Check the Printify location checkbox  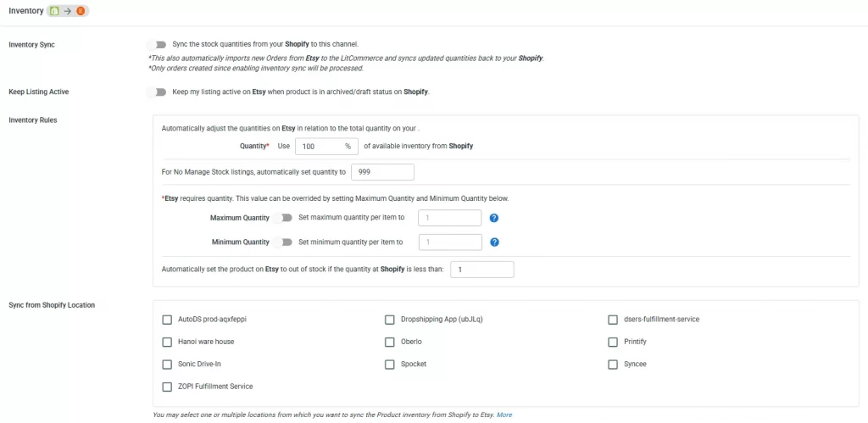(613, 342)
